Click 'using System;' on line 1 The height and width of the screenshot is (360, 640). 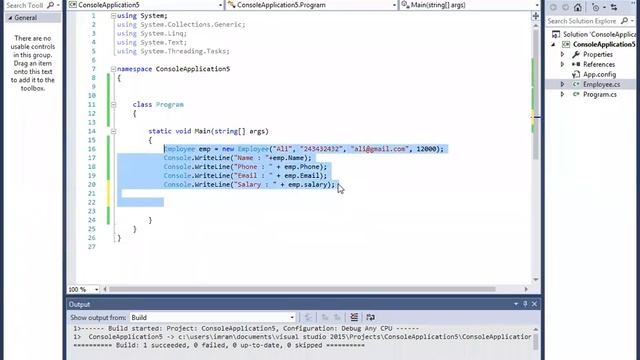click(x=142, y=16)
